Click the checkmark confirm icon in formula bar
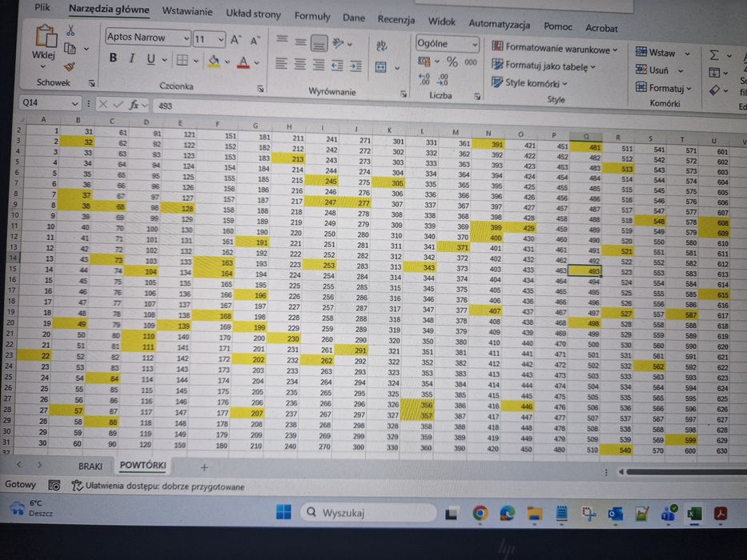This screenshot has height=560, width=747. coord(118,104)
